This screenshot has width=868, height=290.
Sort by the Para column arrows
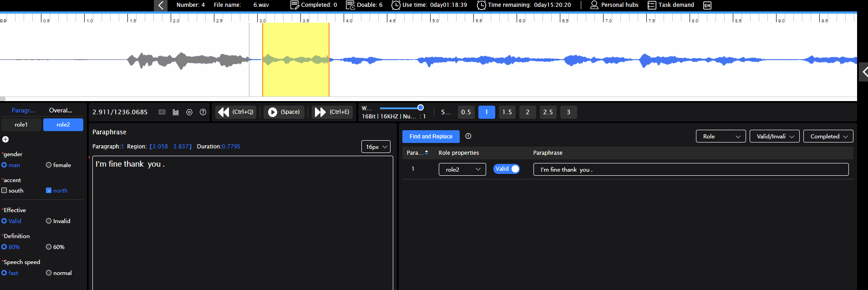[426, 153]
